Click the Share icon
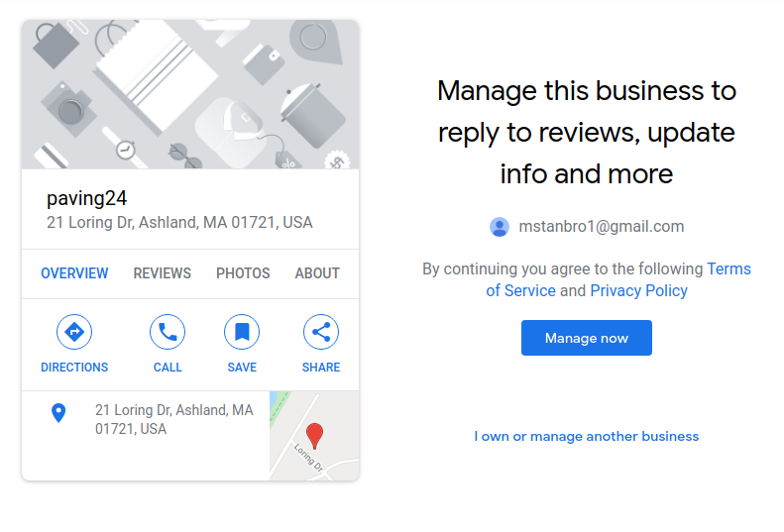The image size is (784, 532). coord(321,332)
